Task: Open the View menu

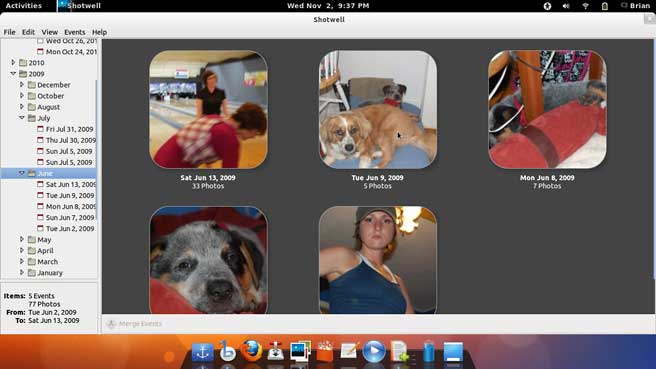Action: (x=49, y=32)
